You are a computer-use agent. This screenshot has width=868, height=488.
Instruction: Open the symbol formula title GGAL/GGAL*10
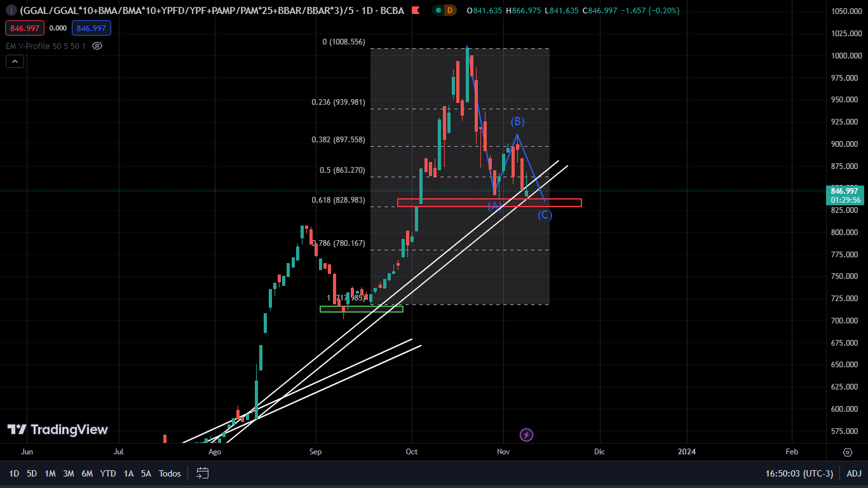click(212, 11)
